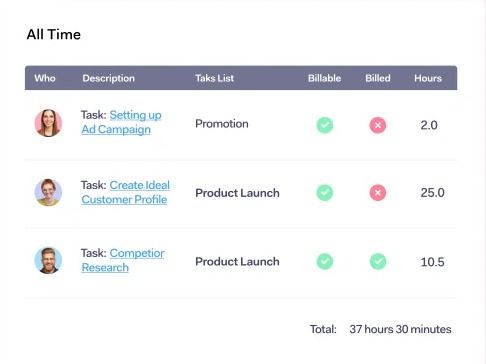The width and height of the screenshot is (486, 364).
Task: Click the Description column header
Action: pos(109,78)
